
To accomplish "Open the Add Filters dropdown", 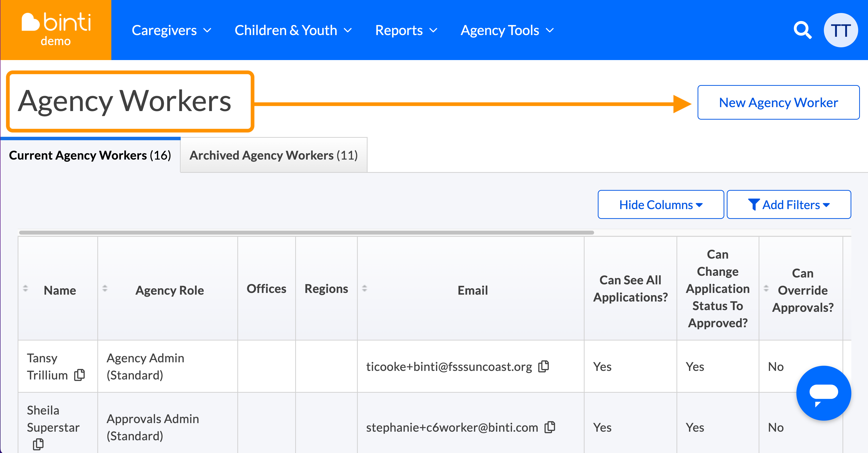I will tap(789, 204).
